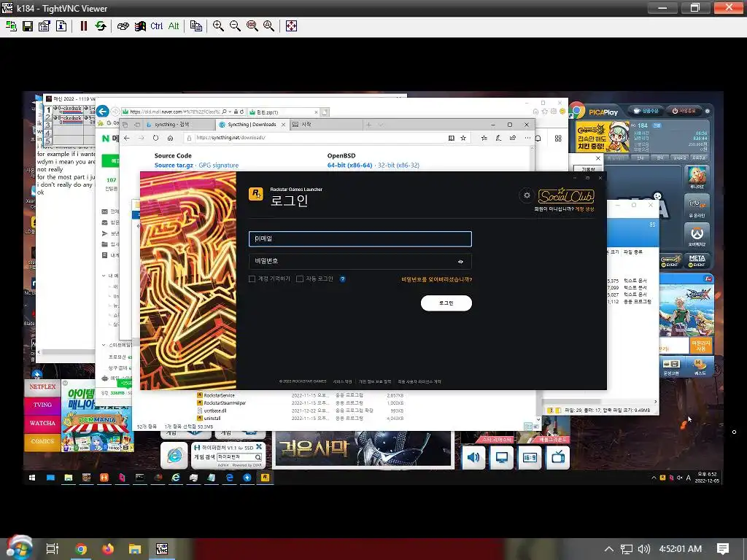Image resolution: width=747 pixels, height=560 pixels.
Task: Open reading view in Edge
Action: tap(451, 138)
